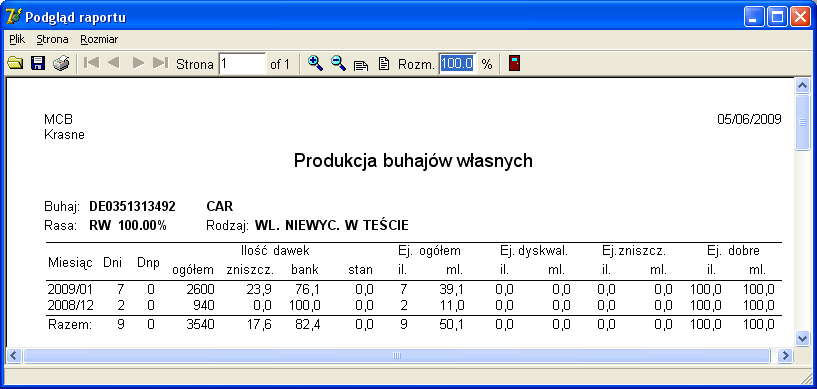Click the Ej. zniszcz. header
The height and width of the screenshot is (389, 817).
pyautogui.click(x=634, y=251)
